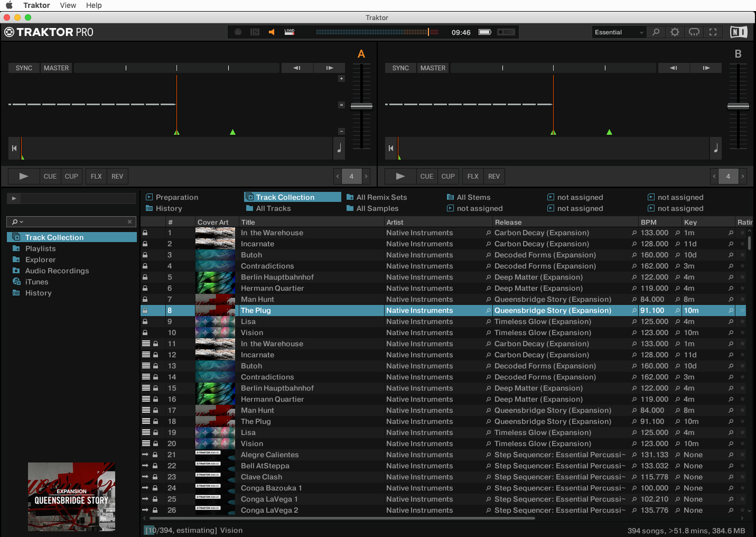
Task: Open All Remix Sets favorite
Action: (377, 197)
